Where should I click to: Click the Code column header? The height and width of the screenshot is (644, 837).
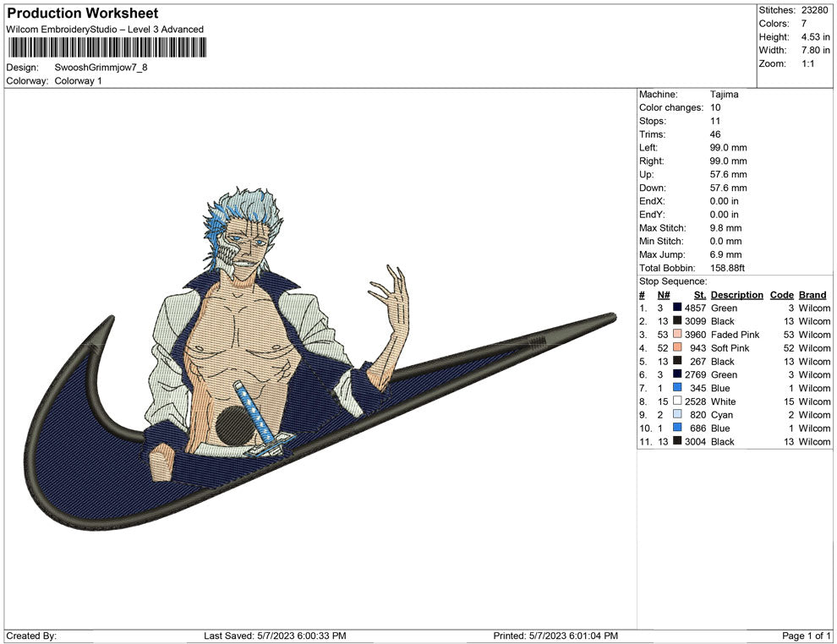click(781, 295)
